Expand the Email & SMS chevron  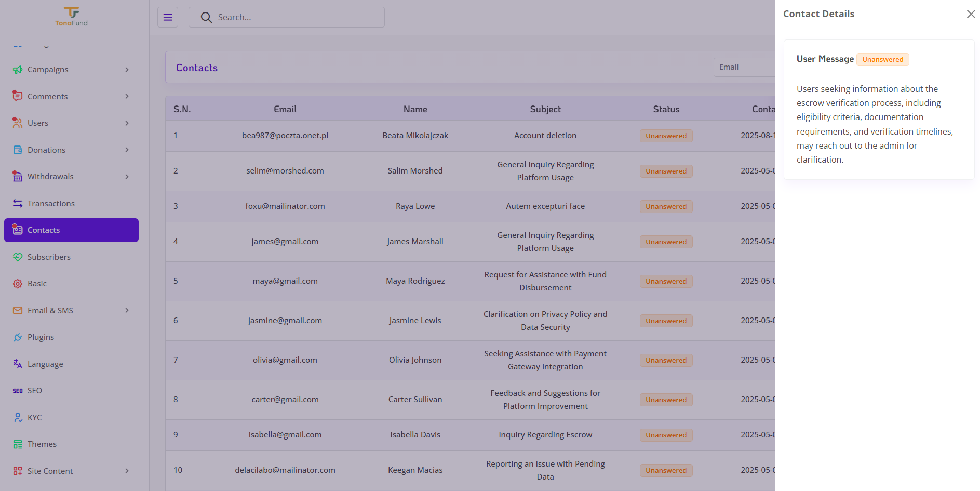[127, 310]
